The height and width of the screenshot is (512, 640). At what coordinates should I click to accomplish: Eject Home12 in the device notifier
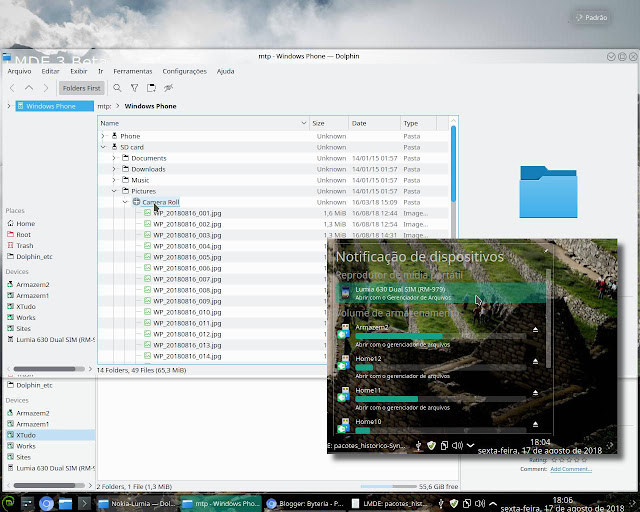535,361
